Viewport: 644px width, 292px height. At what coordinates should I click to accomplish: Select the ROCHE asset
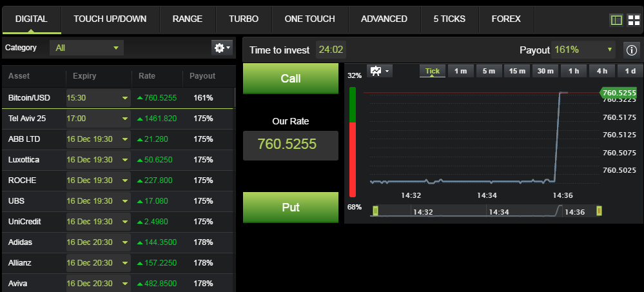pos(22,180)
